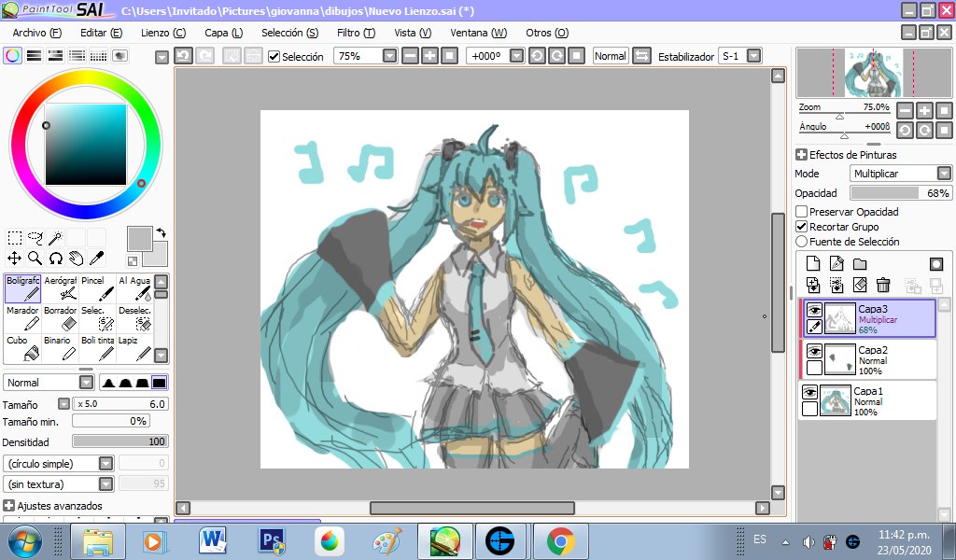Viewport: 956px width, 560px height.
Task: Swap foreground and background colors arrow
Action: (x=161, y=232)
